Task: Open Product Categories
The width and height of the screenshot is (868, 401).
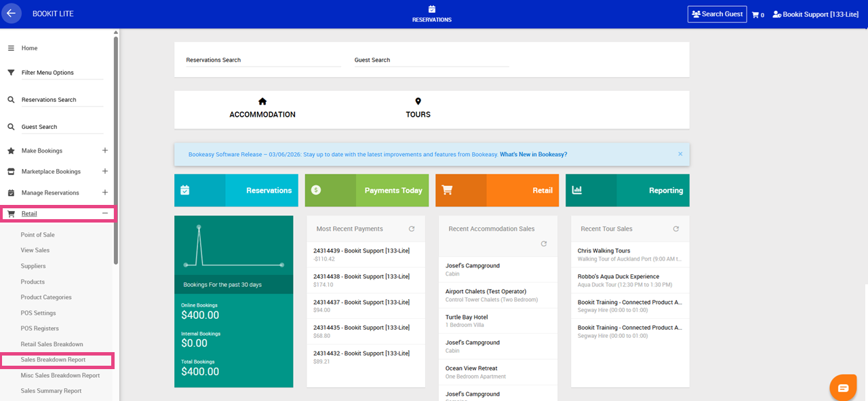Action: tap(46, 297)
